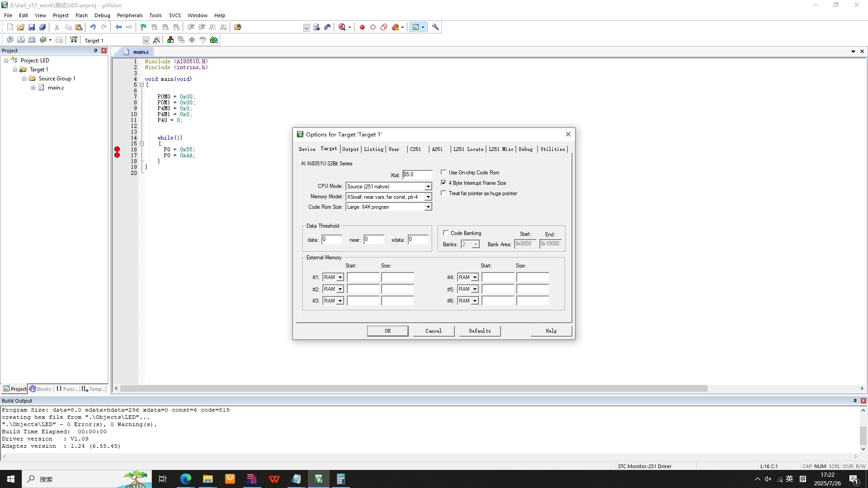Viewport: 868px width, 488px height.
Task: Open the Flash menu
Action: 81,15
